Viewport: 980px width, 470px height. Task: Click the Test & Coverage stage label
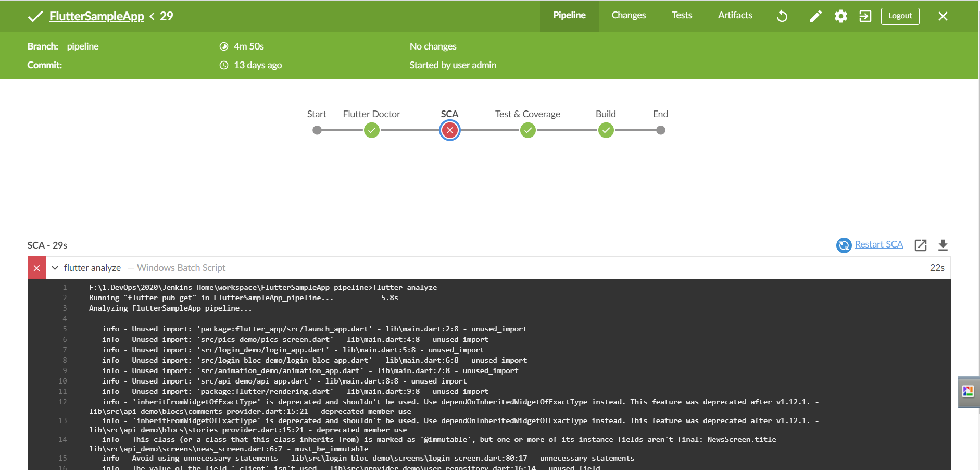pyautogui.click(x=527, y=114)
